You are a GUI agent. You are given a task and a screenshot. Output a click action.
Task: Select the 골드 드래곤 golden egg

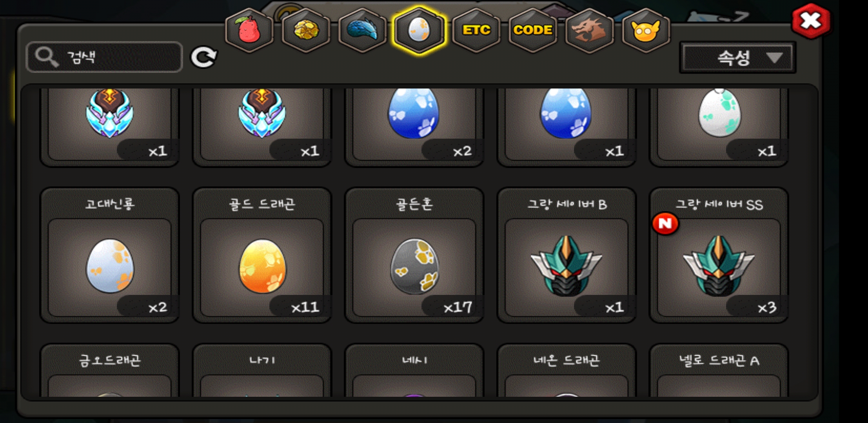click(x=262, y=255)
